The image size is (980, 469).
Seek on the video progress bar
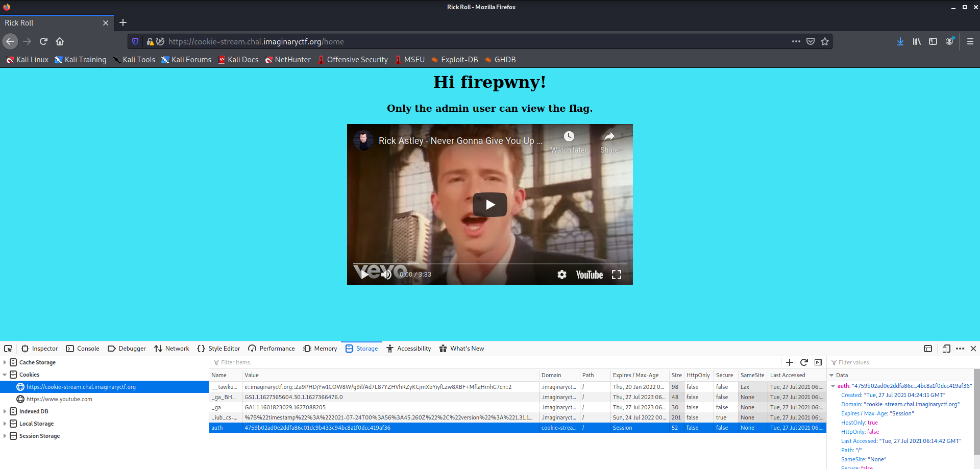click(x=489, y=263)
